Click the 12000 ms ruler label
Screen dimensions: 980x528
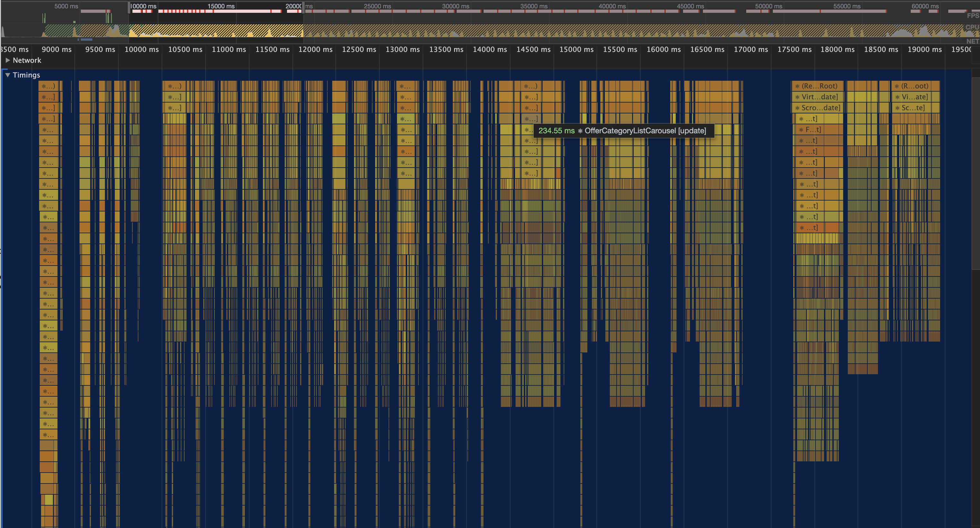point(315,49)
